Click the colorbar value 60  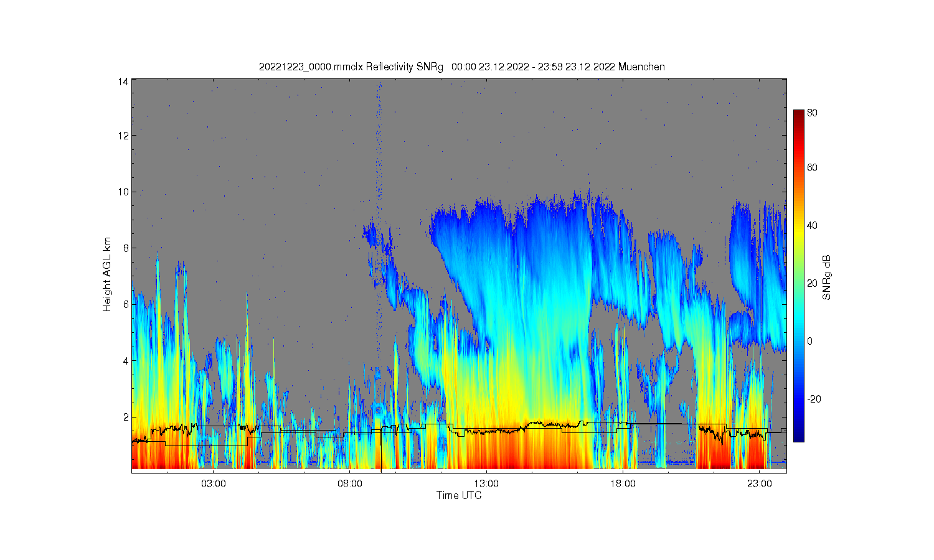pos(813,168)
